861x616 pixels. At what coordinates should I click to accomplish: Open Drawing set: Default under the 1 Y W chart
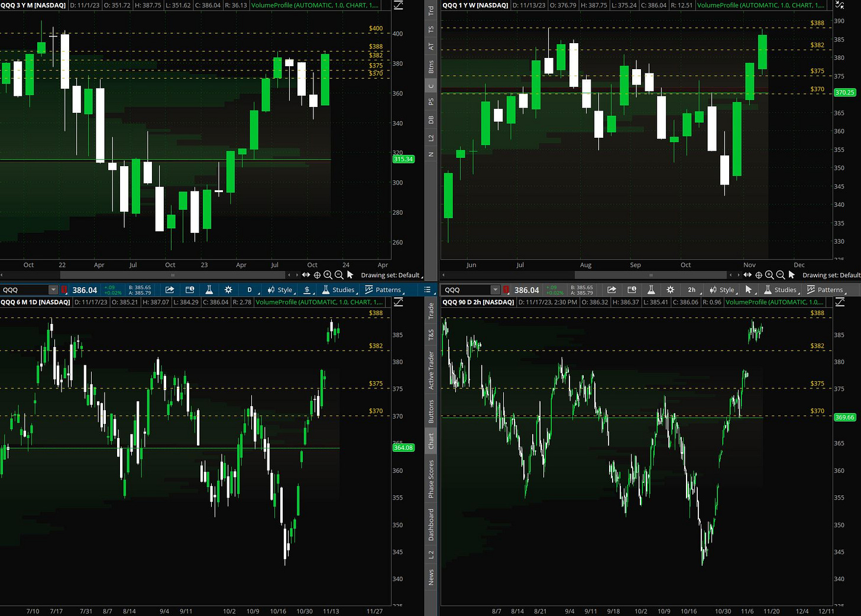pos(831,275)
